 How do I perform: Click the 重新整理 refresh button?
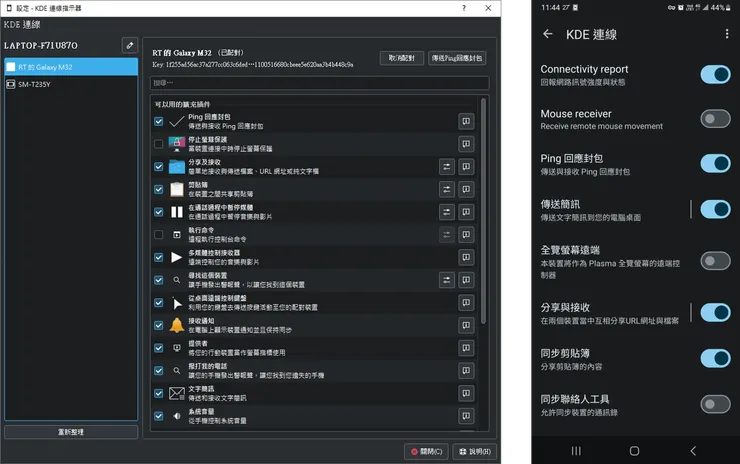tap(71, 432)
